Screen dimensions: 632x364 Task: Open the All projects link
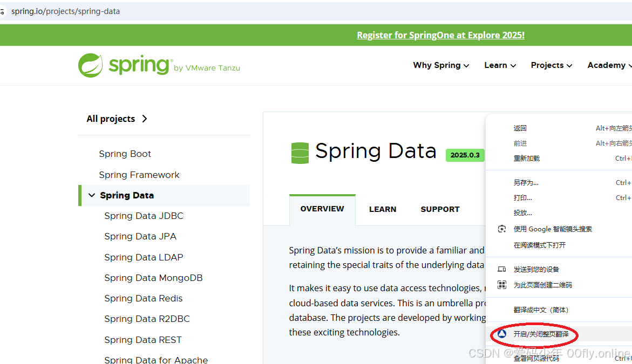[111, 119]
